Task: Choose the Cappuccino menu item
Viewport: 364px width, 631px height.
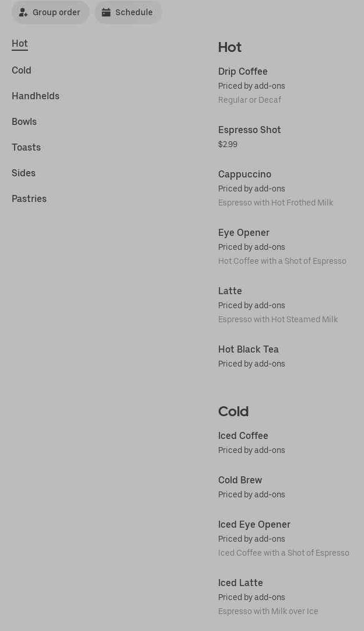Action: [x=244, y=175]
